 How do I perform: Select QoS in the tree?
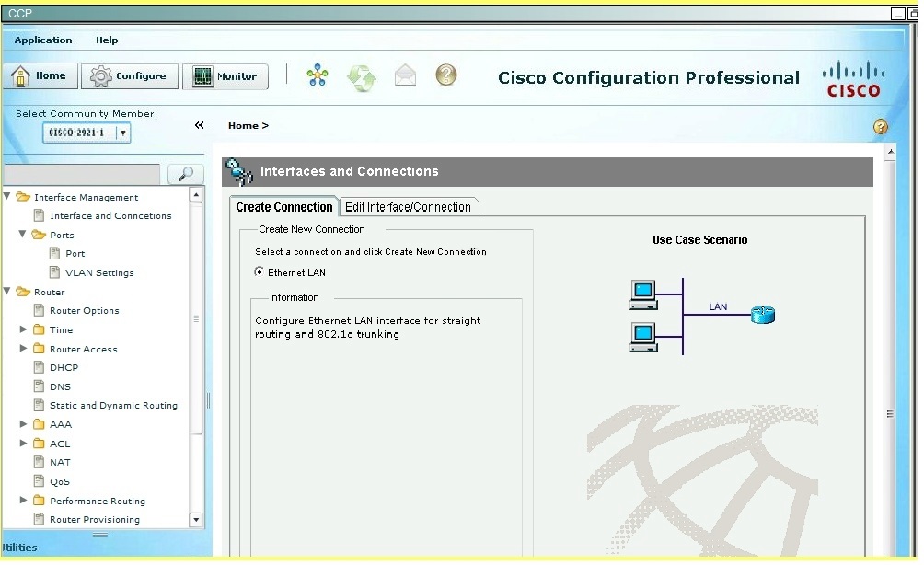coord(60,482)
